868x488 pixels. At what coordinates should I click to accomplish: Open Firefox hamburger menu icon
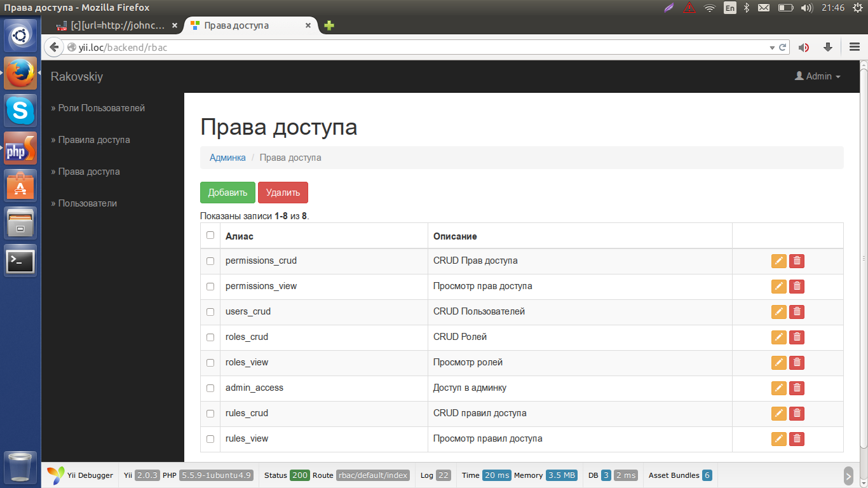click(855, 48)
